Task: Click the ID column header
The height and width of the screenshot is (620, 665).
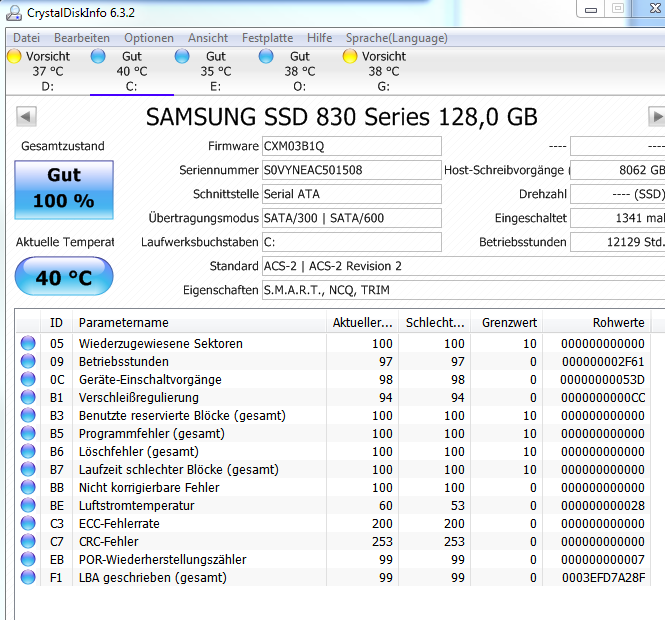Action: (x=56, y=323)
